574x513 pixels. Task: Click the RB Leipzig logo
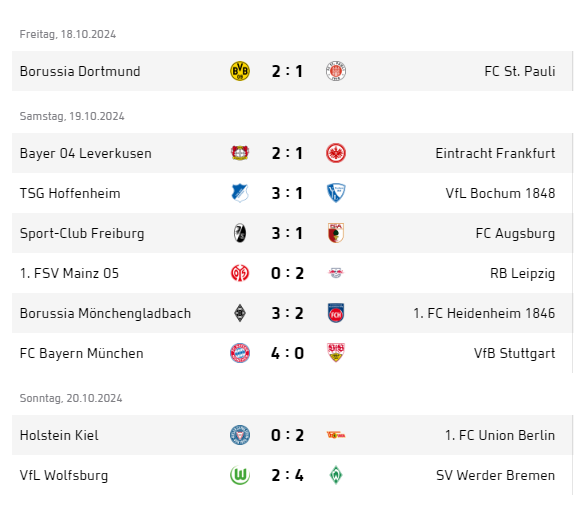pyautogui.click(x=336, y=273)
